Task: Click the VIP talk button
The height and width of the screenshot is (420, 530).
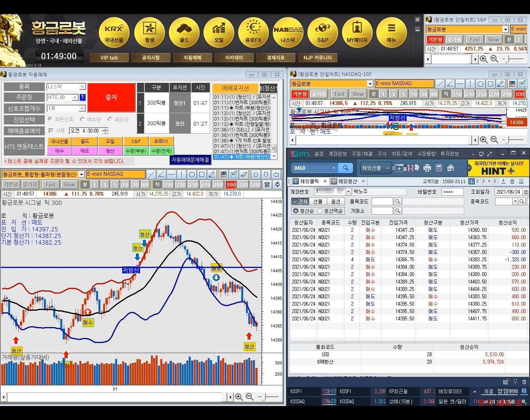Action: tap(109, 58)
